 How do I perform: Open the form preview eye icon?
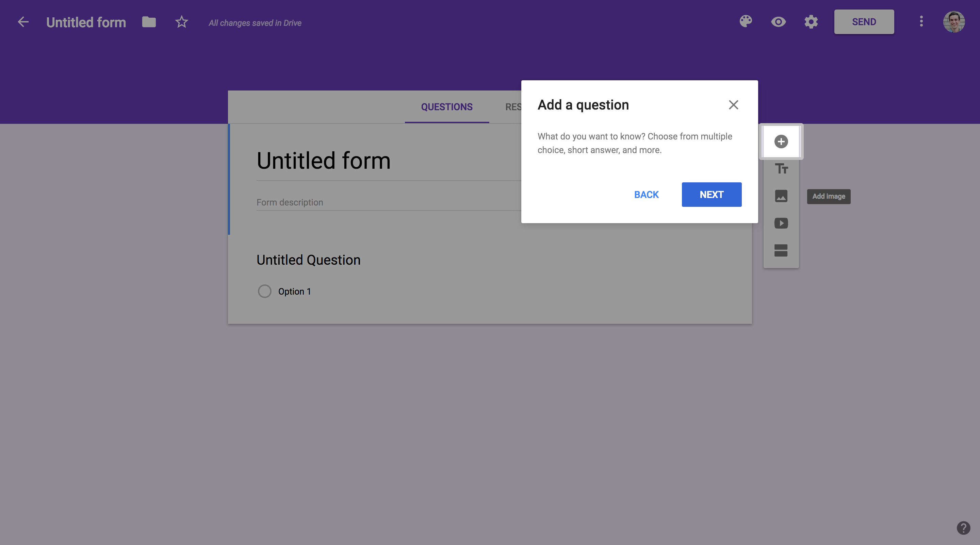point(778,22)
